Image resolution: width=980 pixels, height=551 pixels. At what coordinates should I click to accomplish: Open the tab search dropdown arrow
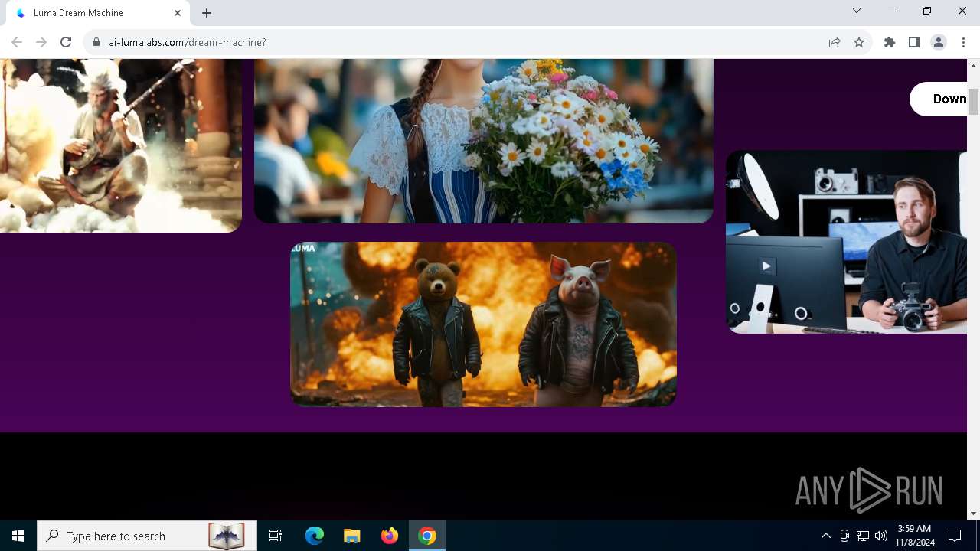pos(857,11)
